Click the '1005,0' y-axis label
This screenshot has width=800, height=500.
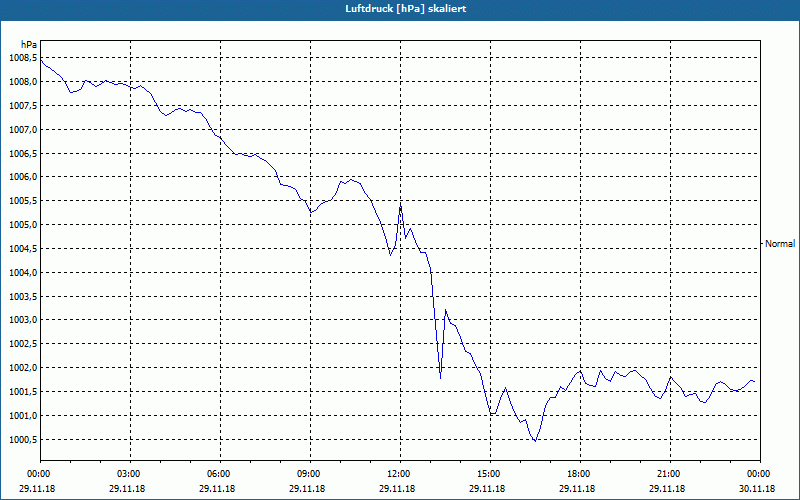23,225
